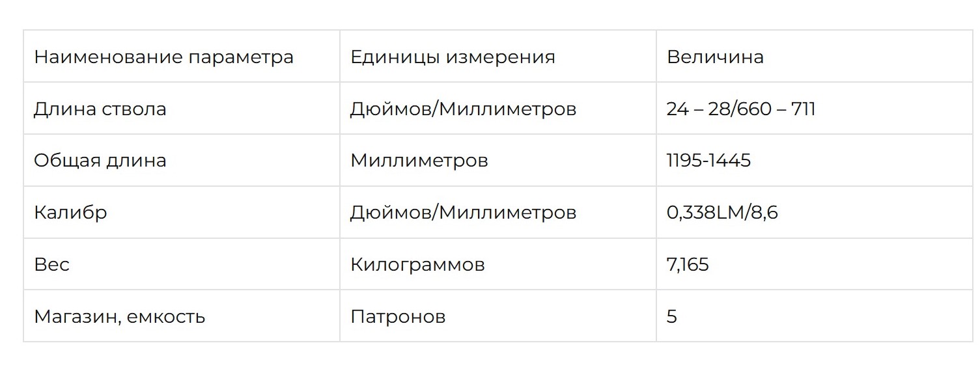Select the 'Магазин, емкость' cell

182,316
